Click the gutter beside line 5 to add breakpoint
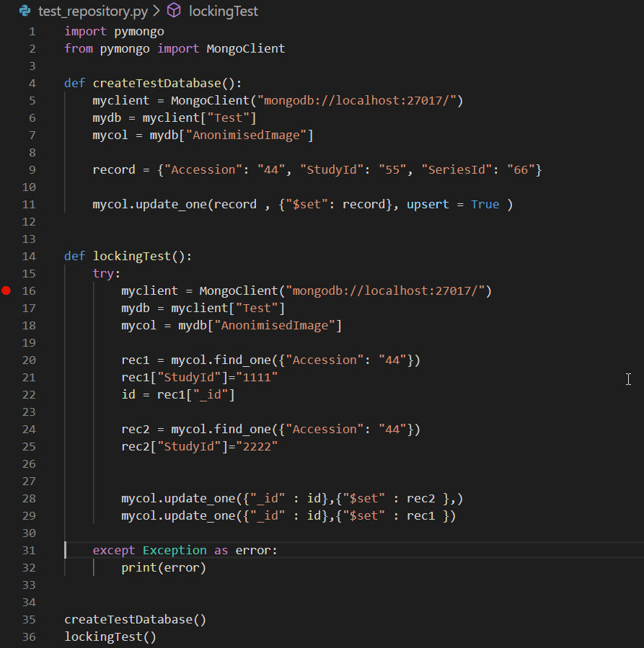644x648 pixels. coord(6,100)
